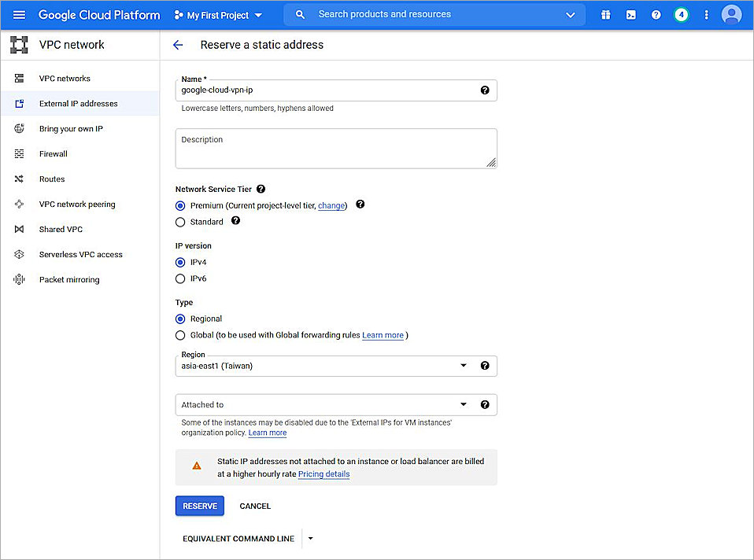Choose the Global address type
This screenshot has height=560, width=754.
[x=180, y=334]
